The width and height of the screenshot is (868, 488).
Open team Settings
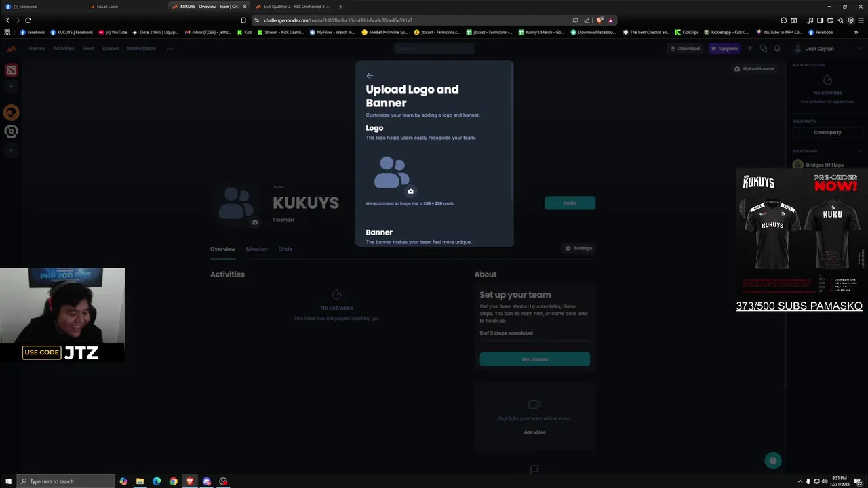578,249
